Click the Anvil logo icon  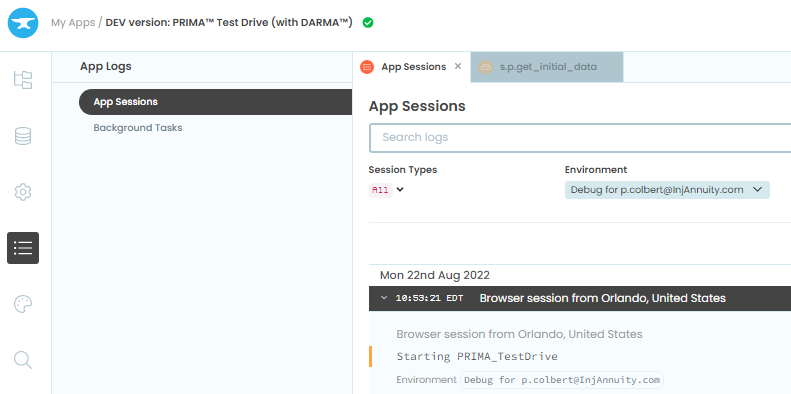point(23,23)
